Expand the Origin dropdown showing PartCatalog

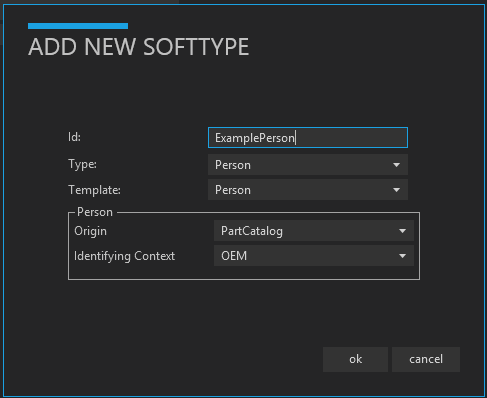pyautogui.click(x=314, y=231)
